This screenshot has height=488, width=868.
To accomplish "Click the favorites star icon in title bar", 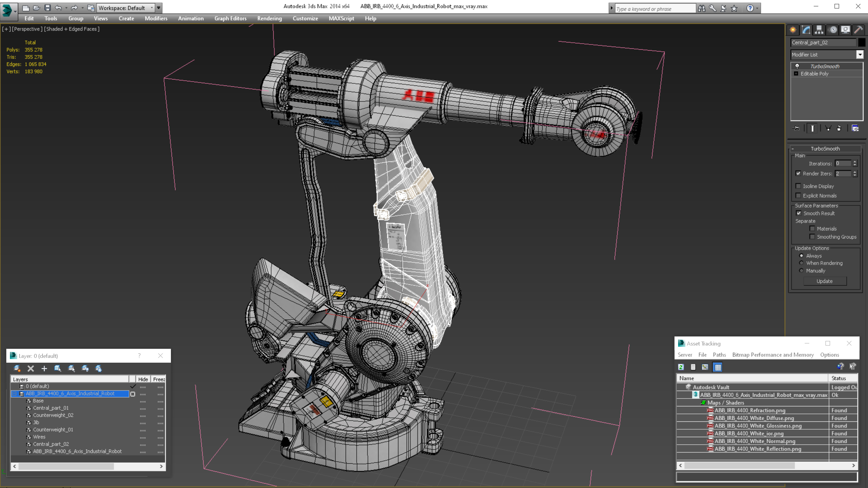I will (x=734, y=8).
